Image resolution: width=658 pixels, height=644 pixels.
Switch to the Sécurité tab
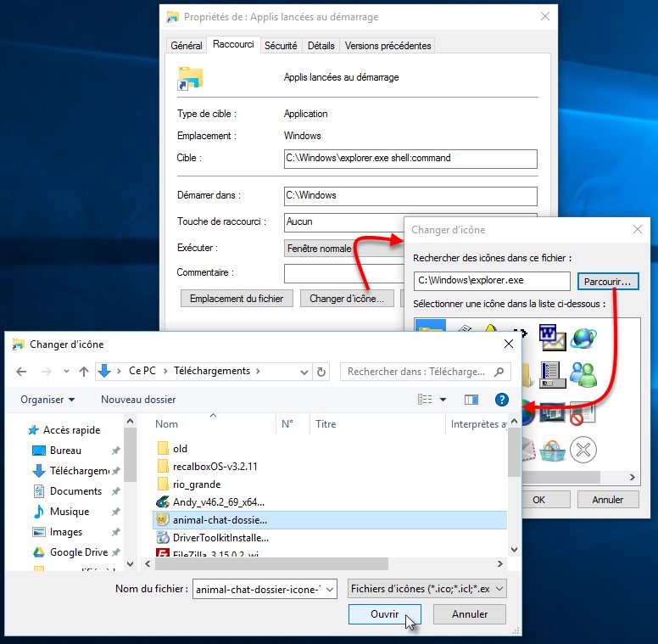click(281, 46)
